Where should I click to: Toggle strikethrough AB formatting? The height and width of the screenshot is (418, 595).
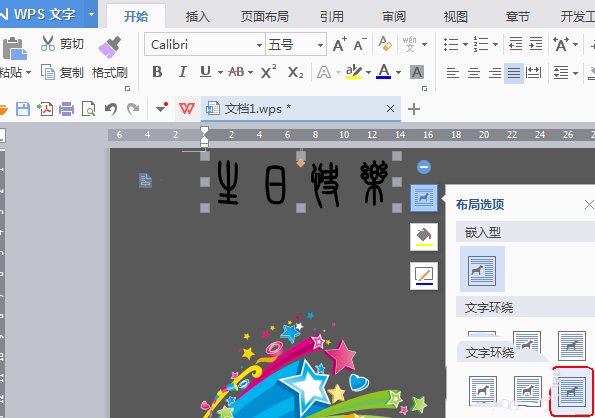click(236, 72)
